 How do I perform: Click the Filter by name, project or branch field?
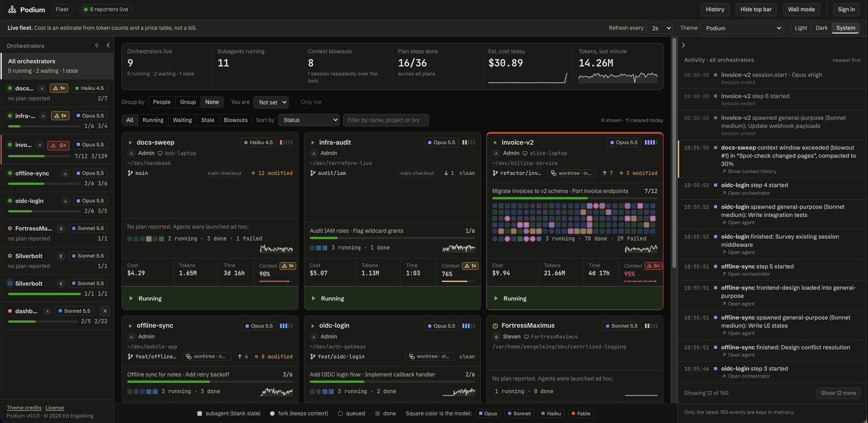point(386,120)
